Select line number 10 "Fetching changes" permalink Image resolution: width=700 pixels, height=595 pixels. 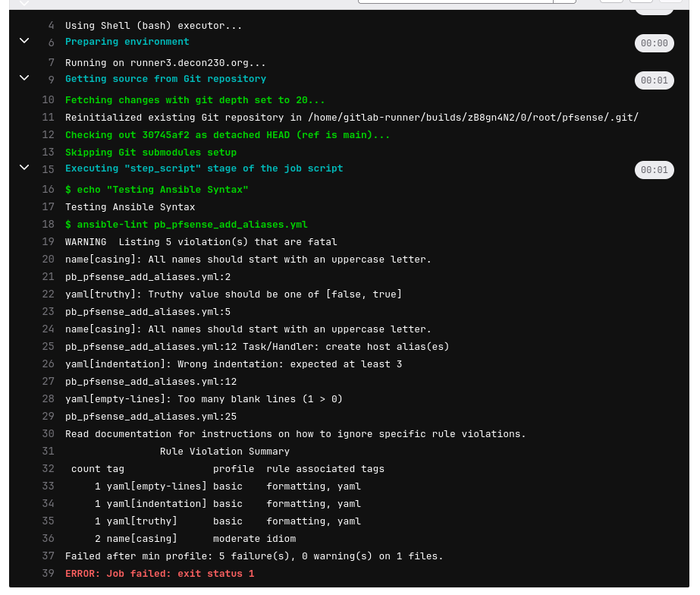(x=48, y=99)
